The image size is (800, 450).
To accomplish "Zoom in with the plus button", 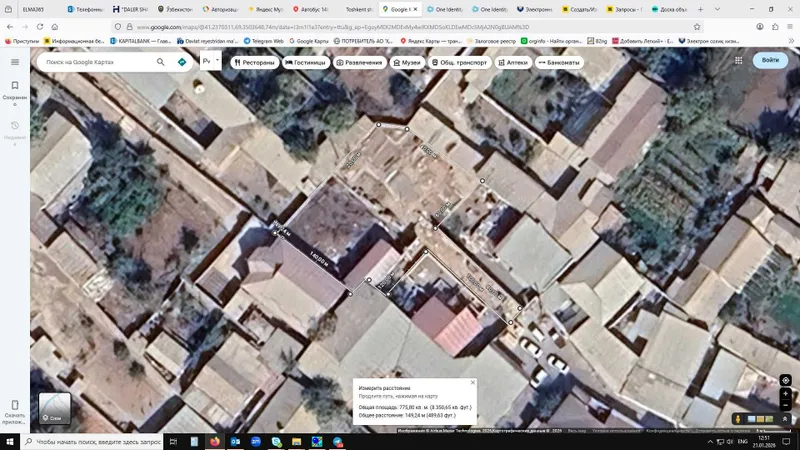I will tap(785, 393).
